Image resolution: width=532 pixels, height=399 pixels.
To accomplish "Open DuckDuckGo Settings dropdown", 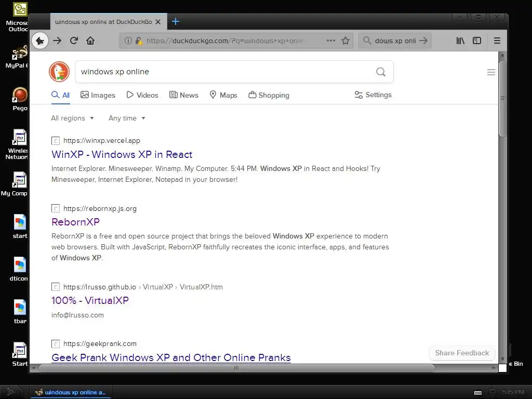I will [373, 95].
